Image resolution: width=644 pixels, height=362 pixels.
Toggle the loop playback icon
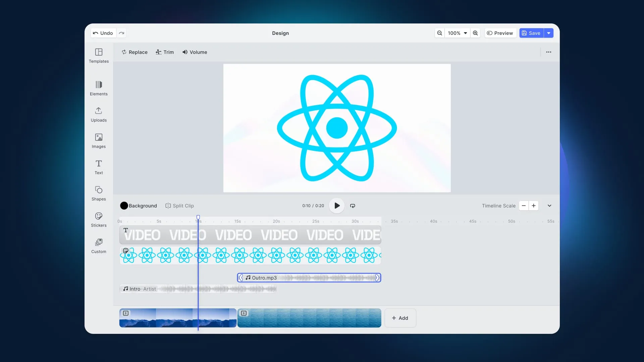353,206
